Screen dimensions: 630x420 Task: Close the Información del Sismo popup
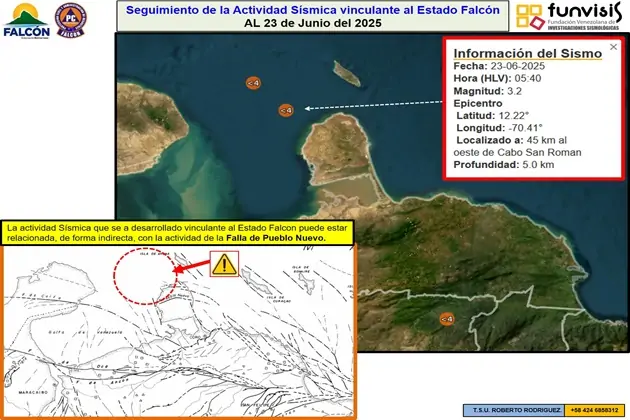pyautogui.click(x=613, y=46)
